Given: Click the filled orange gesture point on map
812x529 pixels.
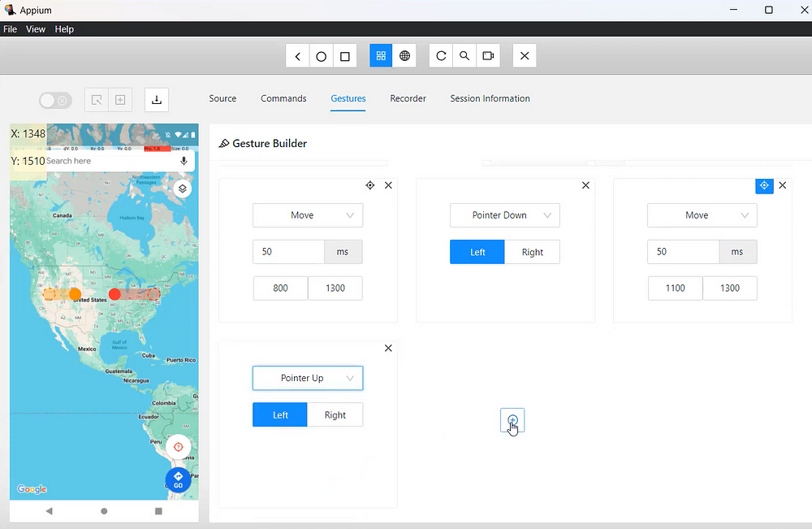Looking at the screenshot, I should 75,294.
